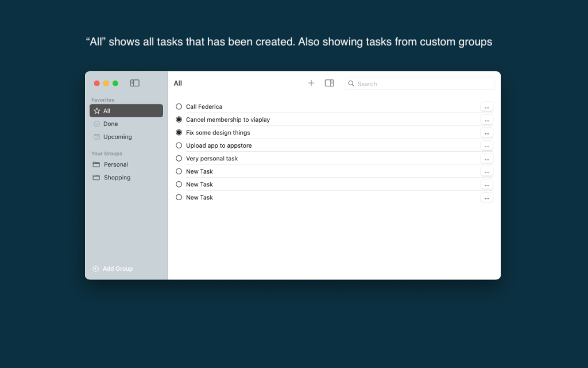Uncheck Cancel membership to viaplay task
The height and width of the screenshot is (368, 588).
tap(179, 120)
